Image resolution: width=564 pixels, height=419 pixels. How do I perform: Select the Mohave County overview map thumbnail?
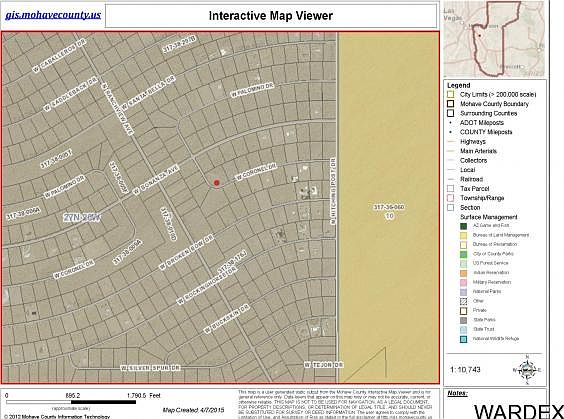pyautogui.click(x=494, y=39)
